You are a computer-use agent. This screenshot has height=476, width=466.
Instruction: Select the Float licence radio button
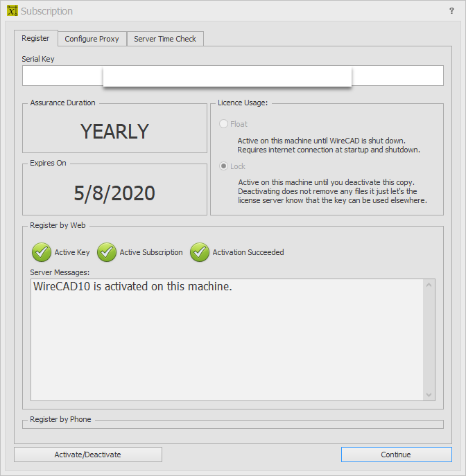[223, 124]
